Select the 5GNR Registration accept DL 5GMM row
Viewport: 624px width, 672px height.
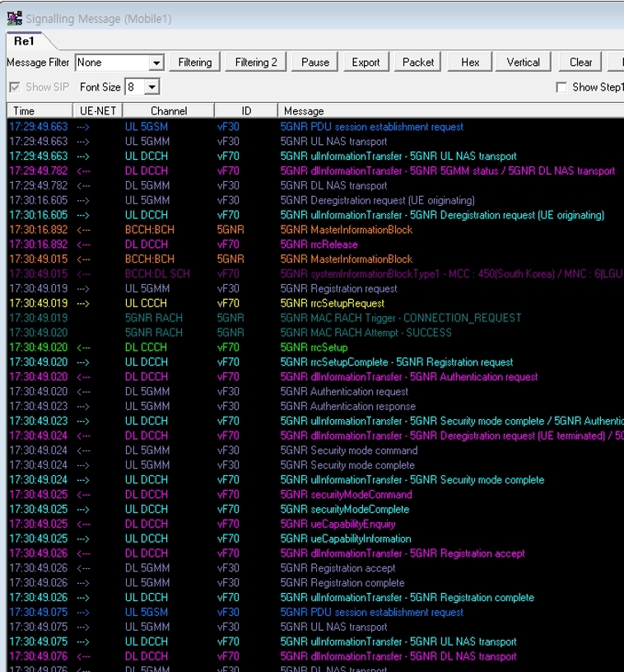315,568
